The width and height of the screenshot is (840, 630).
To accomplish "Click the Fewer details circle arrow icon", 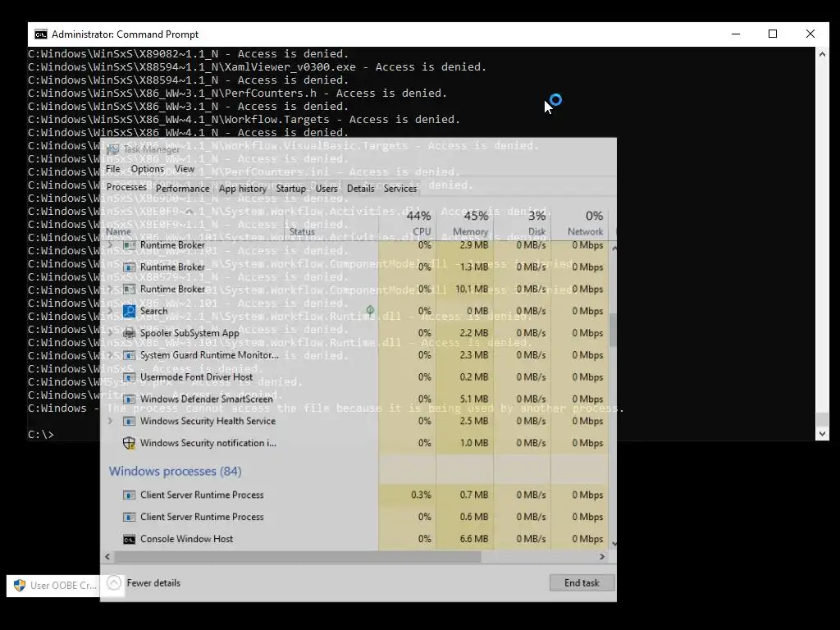I will (x=114, y=583).
